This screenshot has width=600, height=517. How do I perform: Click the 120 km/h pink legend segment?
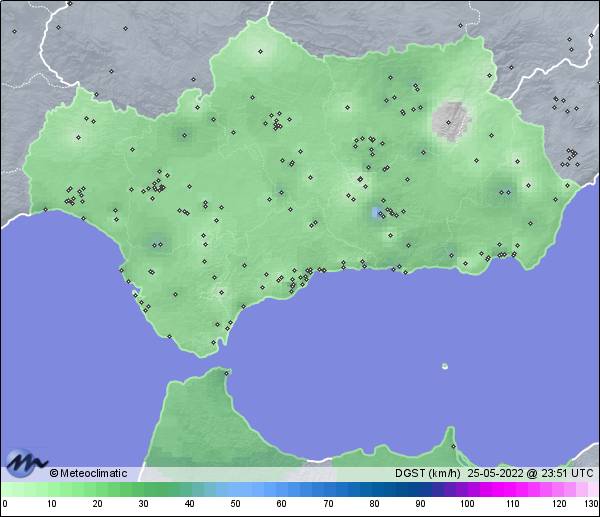click(557, 488)
